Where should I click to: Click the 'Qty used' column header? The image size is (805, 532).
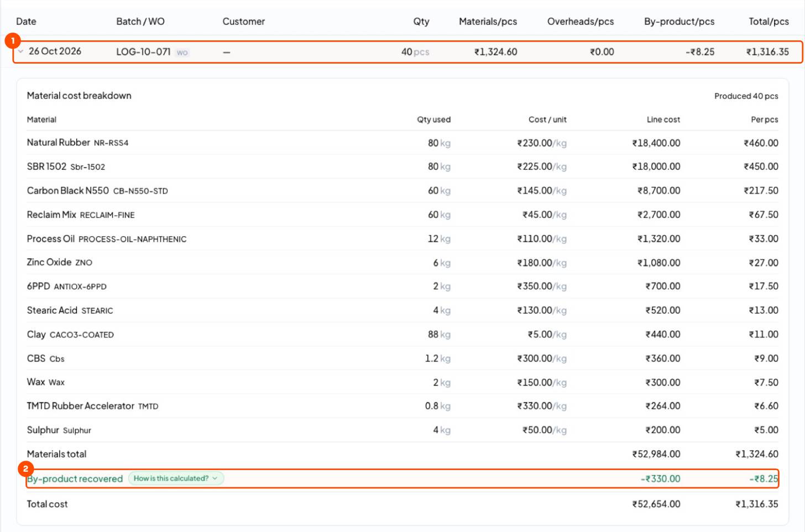(x=434, y=119)
